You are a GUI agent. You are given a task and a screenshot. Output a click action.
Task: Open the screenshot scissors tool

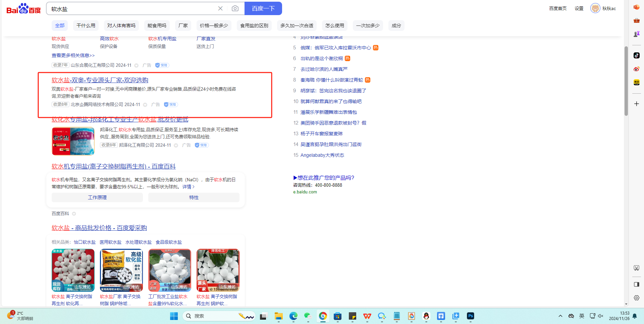(636, 268)
